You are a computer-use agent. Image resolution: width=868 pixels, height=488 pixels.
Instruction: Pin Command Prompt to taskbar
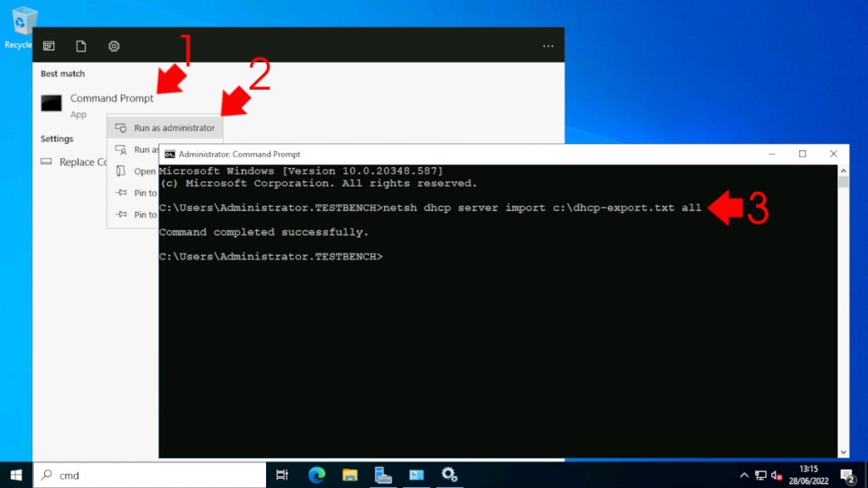pyautogui.click(x=146, y=214)
